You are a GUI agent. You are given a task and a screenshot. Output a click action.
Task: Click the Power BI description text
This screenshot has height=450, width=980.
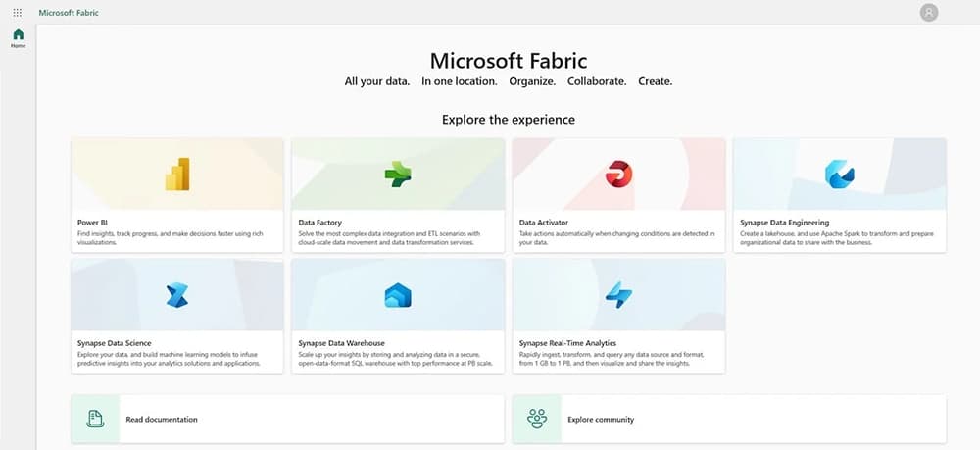tap(170, 238)
